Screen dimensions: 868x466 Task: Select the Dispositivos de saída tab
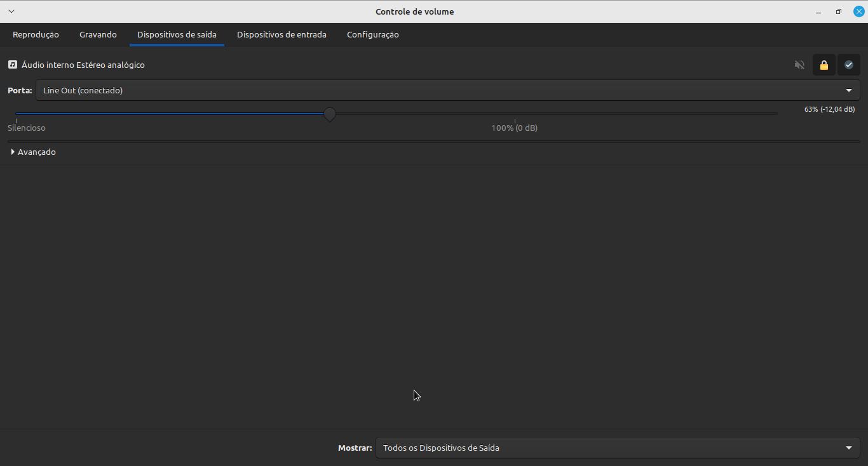(177, 35)
